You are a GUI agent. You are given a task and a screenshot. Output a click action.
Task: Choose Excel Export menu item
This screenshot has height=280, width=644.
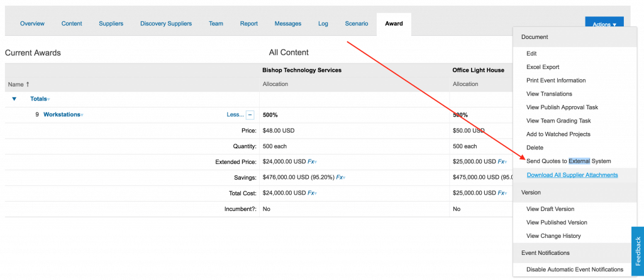point(543,67)
